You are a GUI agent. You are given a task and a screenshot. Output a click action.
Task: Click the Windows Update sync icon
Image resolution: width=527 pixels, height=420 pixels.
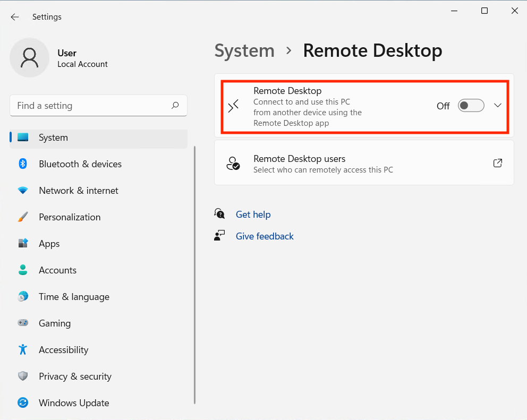(x=23, y=403)
